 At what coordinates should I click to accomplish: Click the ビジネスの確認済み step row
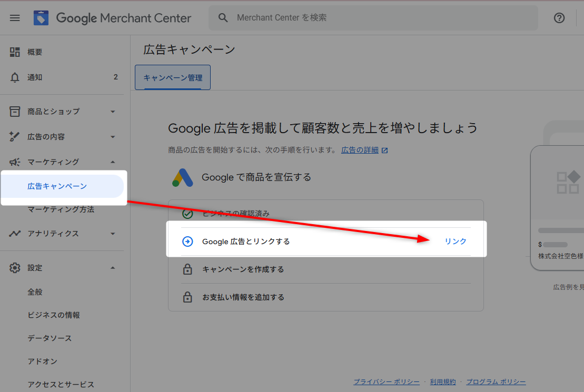[326, 214]
